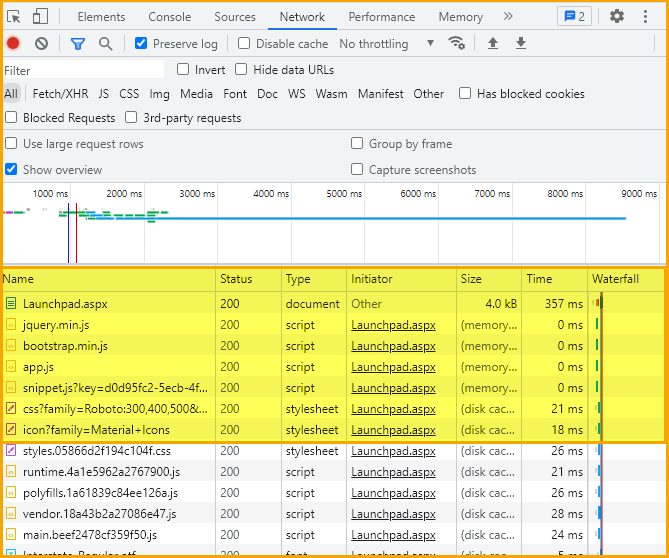This screenshot has width=669, height=558.
Task: Stop recording network log
Action: (13, 43)
